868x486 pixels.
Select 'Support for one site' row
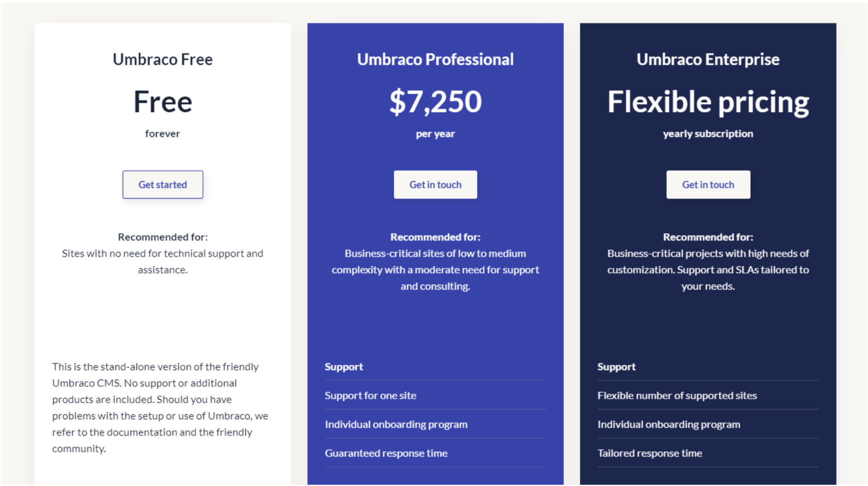370,395
